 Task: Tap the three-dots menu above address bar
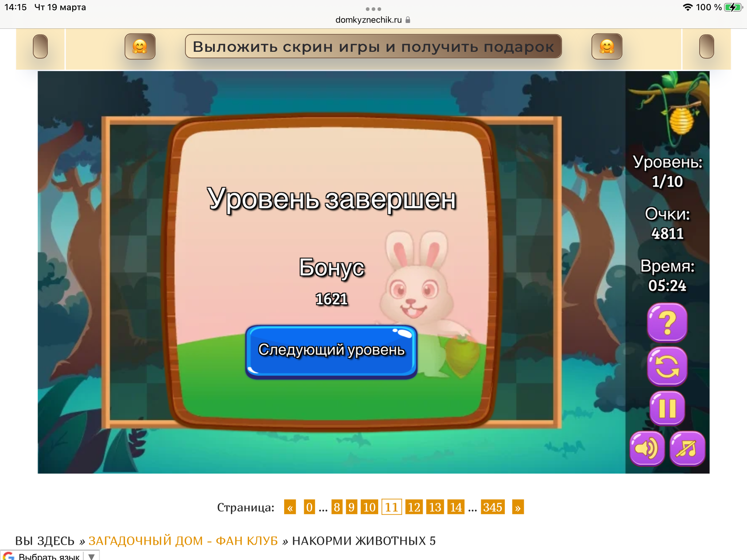(x=373, y=9)
